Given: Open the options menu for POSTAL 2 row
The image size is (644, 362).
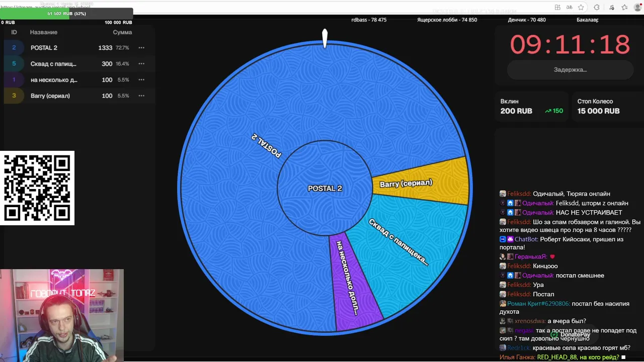Looking at the screenshot, I should click(x=141, y=48).
